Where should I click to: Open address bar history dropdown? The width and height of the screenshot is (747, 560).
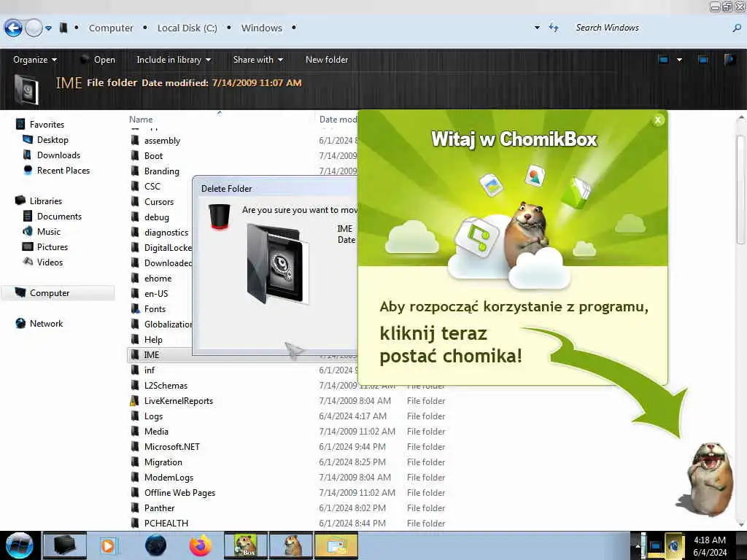(x=537, y=28)
